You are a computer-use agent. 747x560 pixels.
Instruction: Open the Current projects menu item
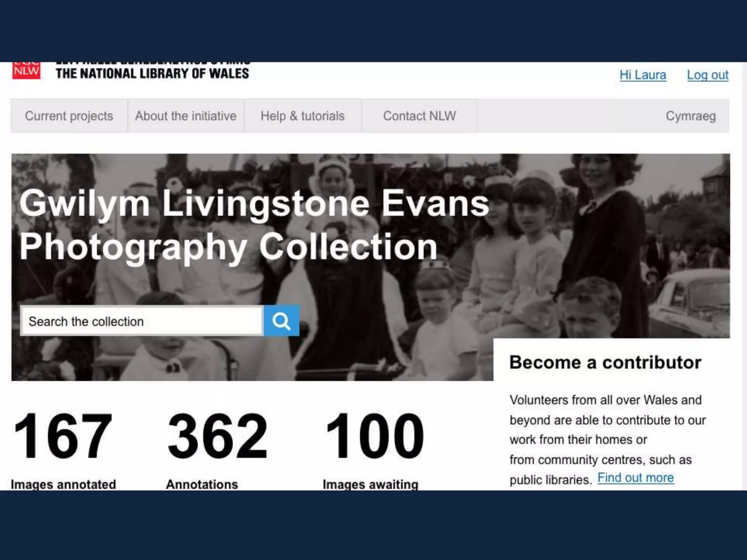[x=69, y=116]
